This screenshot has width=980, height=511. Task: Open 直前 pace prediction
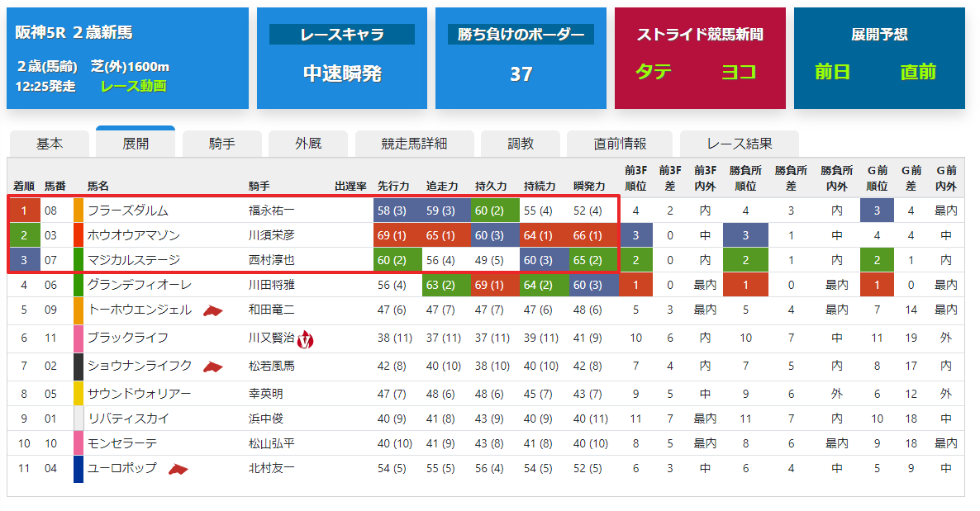(x=918, y=72)
